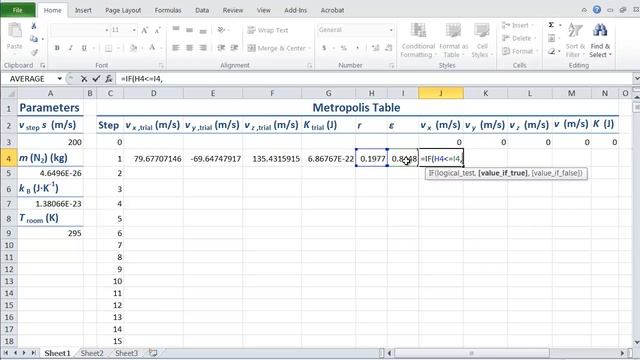The image size is (640, 360).
Task: Toggle Underline formatting
Action: [x=84, y=48]
